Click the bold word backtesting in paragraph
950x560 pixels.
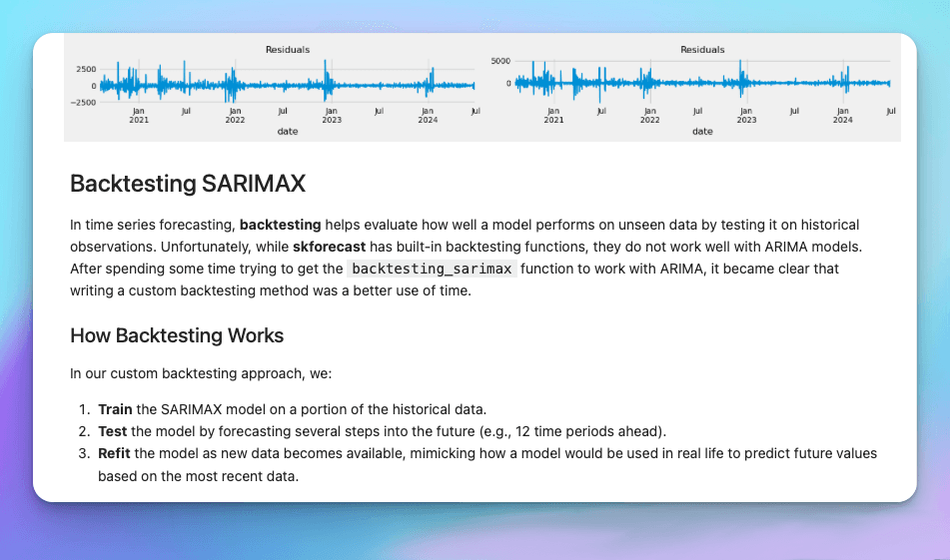tap(280, 225)
